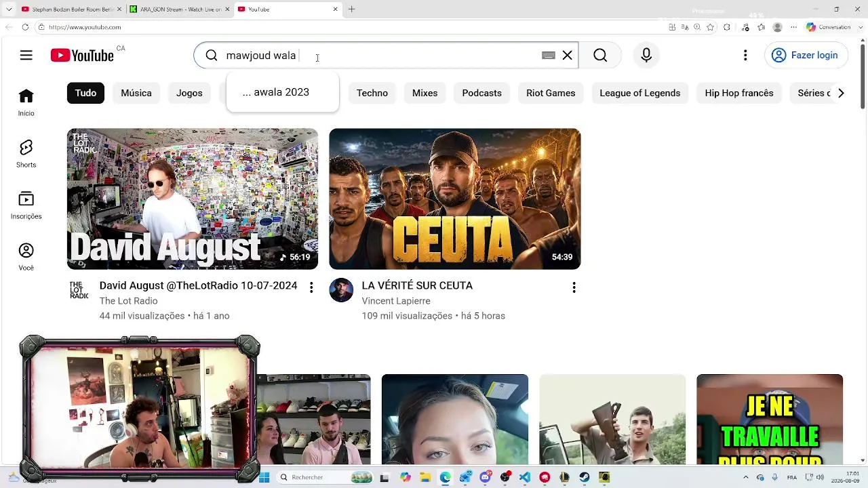Open The Lot Radio channel avatar

[x=79, y=290]
